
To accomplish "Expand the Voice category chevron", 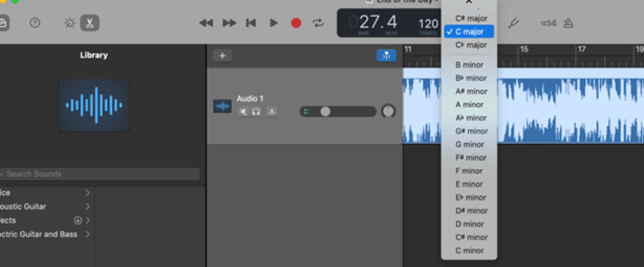I will (88, 193).
